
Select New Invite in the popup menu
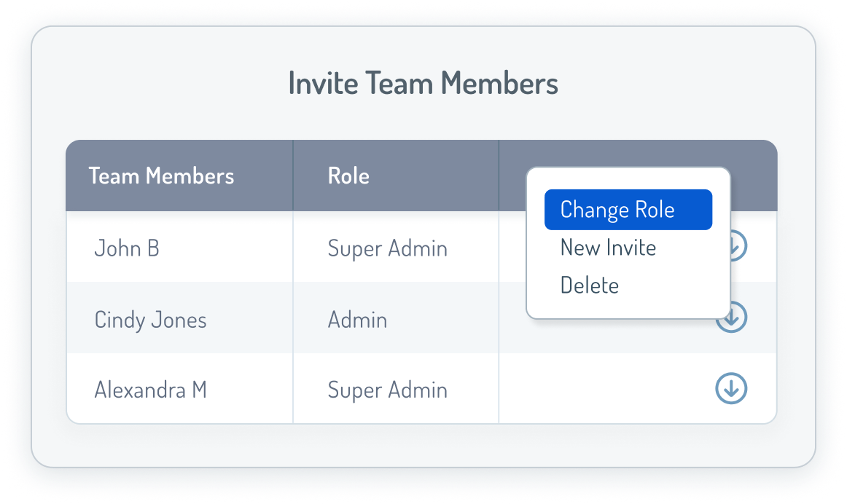[x=608, y=248]
